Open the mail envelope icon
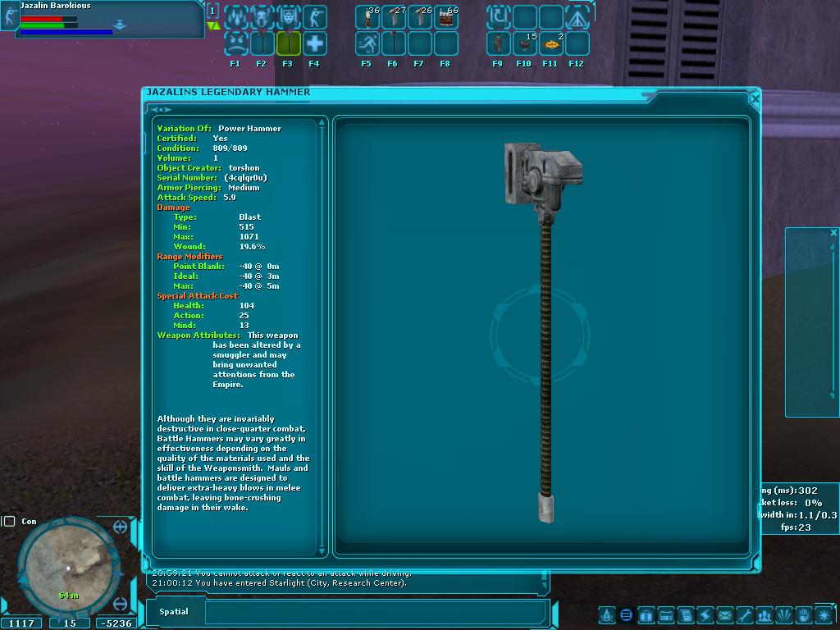The height and width of the screenshot is (630, 840). pyautogui.click(x=725, y=615)
